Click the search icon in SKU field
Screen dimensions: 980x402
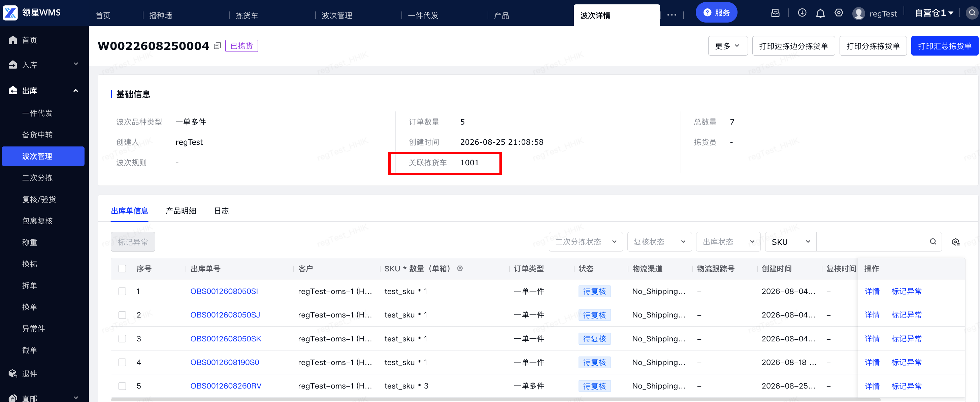(933, 242)
